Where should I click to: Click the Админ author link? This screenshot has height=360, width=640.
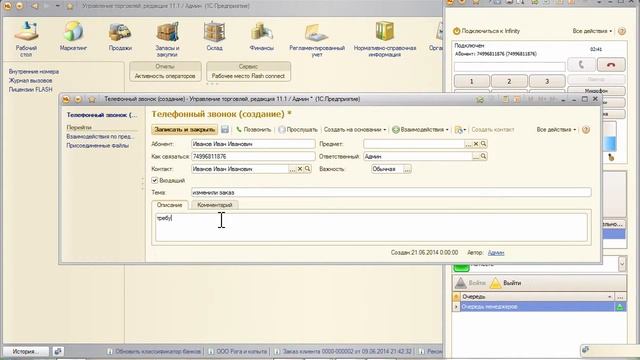pos(496,253)
